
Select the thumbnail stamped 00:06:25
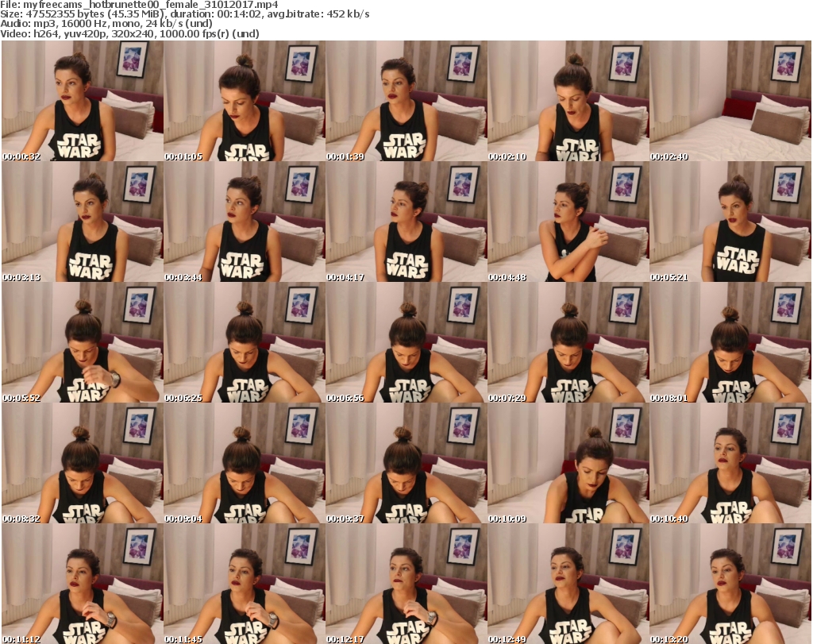[245, 342]
